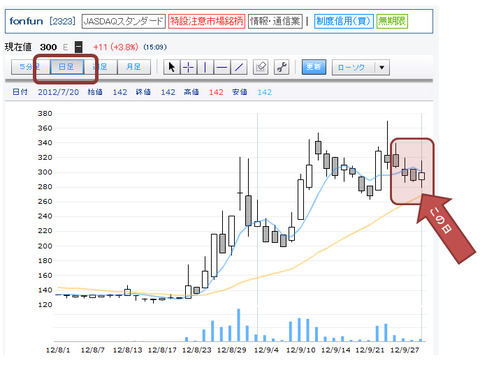
Task: Click the 12/9/27 date axis label
Action: (405, 350)
